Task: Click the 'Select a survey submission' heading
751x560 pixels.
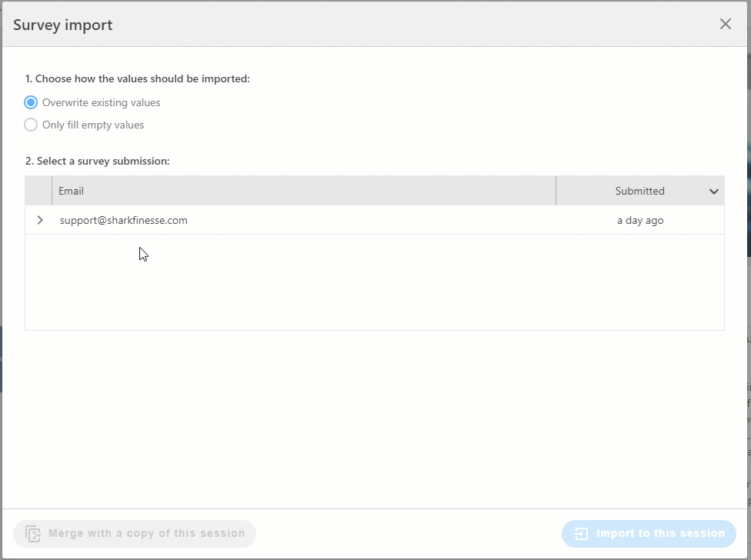Action: pyautogui.click(x=97, y=161)
